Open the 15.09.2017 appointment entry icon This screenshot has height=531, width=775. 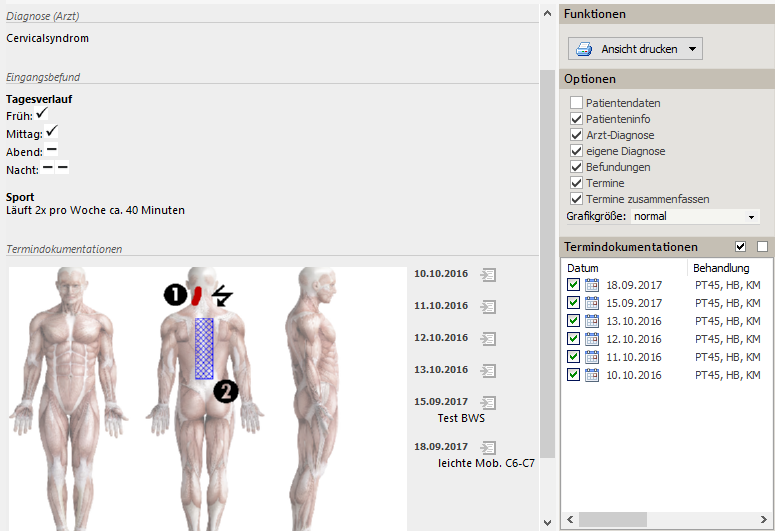click(x=488, y=402)
